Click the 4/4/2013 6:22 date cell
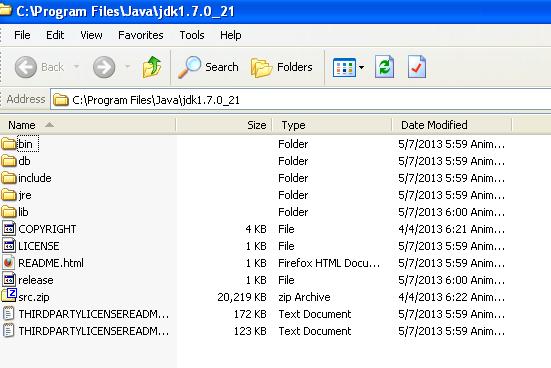The image size is (551, 368). click(452, 297)
